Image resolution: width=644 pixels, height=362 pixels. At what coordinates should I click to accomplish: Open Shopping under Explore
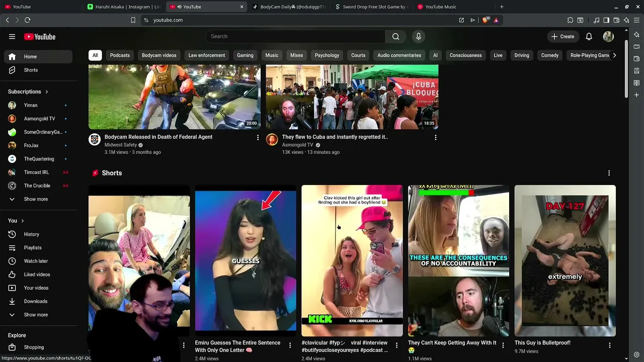tap(38, 347)
